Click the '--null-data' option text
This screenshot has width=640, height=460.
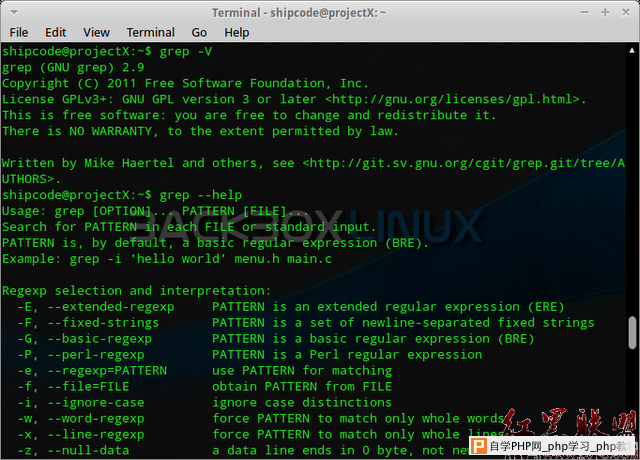click(x=89, y=450)
